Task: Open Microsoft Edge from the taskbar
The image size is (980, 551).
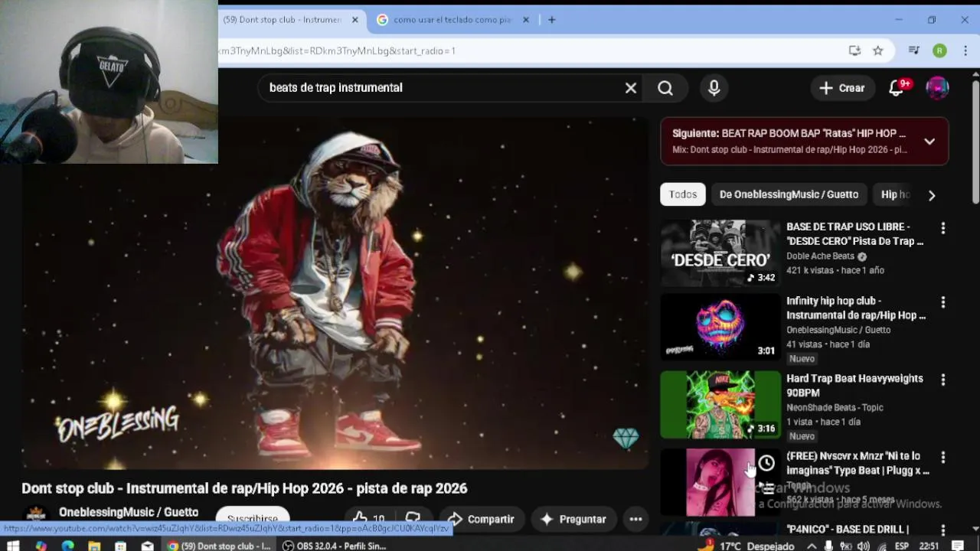Action: tap(67, 546)
